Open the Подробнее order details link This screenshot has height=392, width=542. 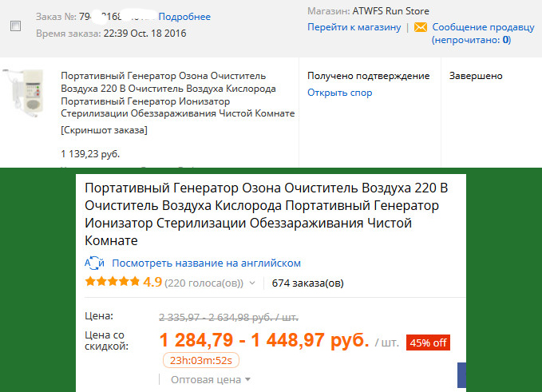(x=184, y=17)
